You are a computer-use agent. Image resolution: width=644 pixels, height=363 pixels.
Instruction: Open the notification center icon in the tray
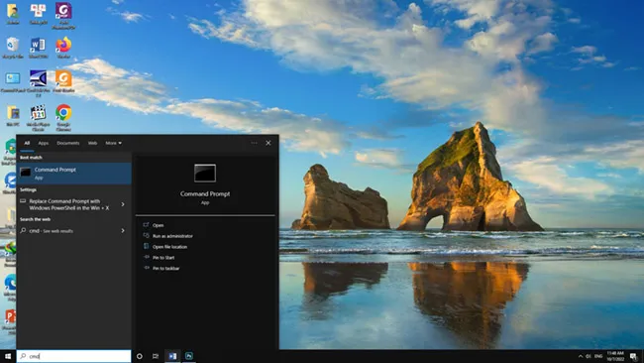coord(634,356)
